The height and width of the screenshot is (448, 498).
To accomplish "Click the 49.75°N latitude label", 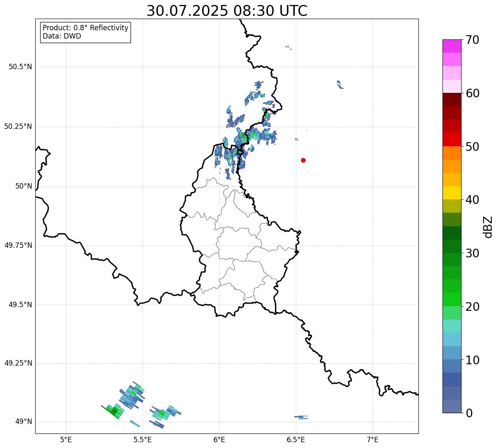I will click(x=18, y=245).
